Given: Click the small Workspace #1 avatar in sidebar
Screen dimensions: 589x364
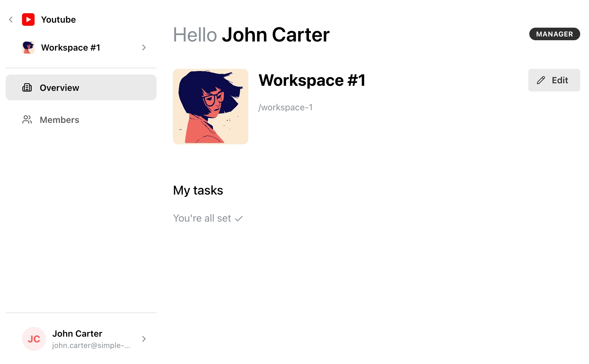Looking at the screenshot, I should click(x=28, y=47).
